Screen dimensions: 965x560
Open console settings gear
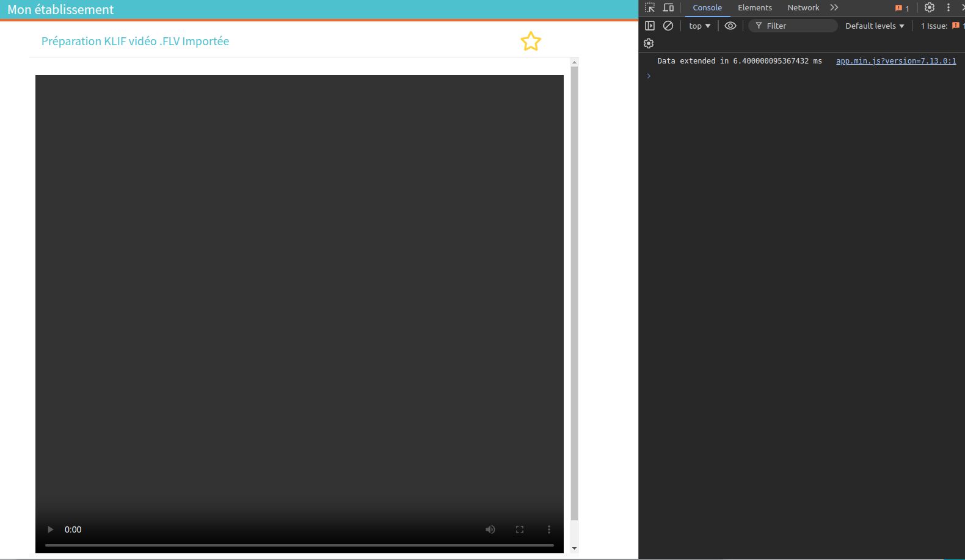tap(649, 43)
